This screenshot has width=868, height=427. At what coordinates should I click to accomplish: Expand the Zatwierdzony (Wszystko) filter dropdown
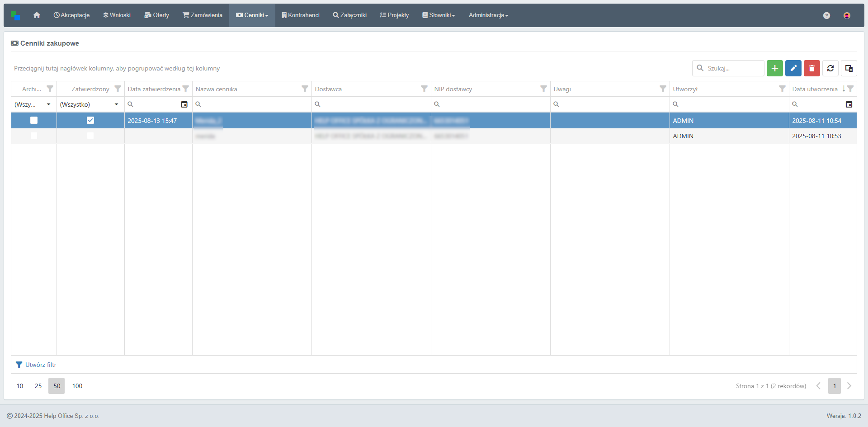pos(116,104)
